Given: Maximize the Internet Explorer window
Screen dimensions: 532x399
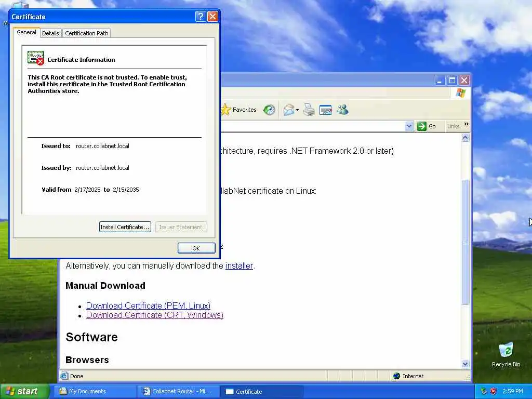Looking at the screenshot, I should [x=452, y=81].
